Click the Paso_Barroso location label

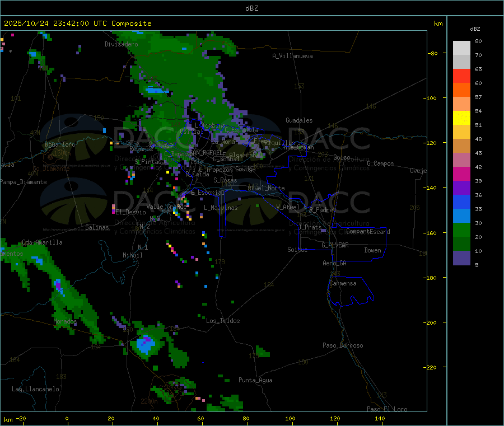pos(343,345)
